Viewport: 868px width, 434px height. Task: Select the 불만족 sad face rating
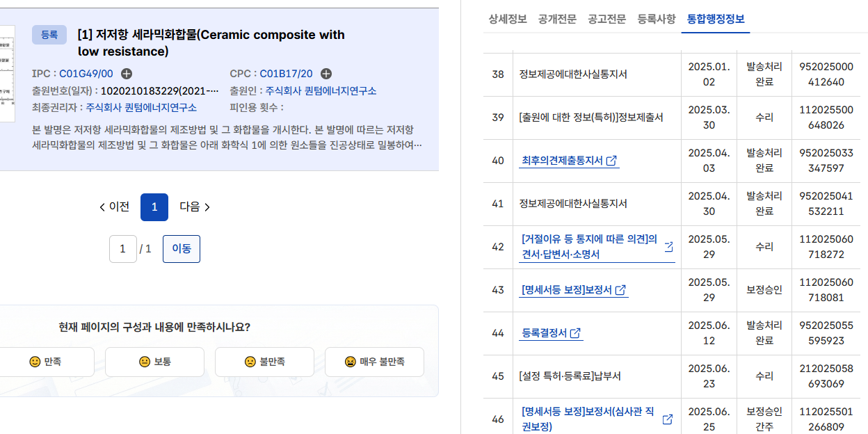(x=265, y=362)
